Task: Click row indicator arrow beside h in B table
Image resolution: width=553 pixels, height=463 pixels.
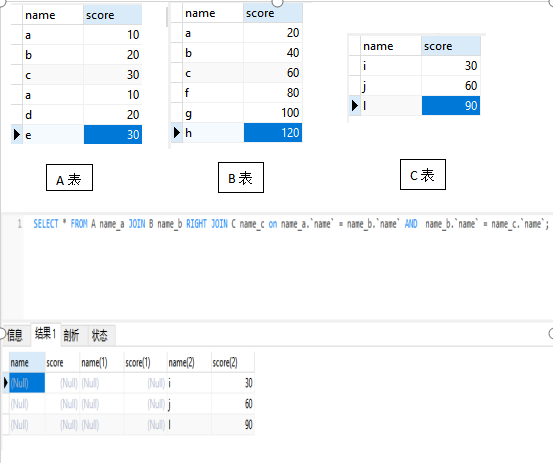Action: point(177,133)
